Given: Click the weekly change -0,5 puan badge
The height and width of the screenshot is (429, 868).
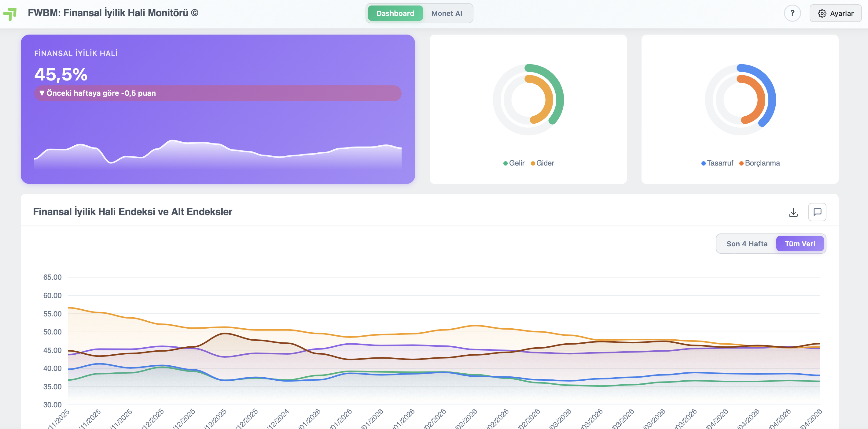Looking at the screenshot, I should pyautogui.click(x=218, y=93).
